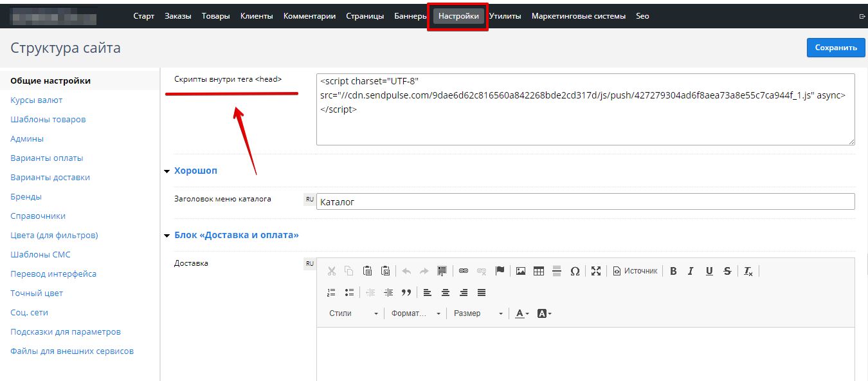
Task: Toggle italic text style
Action: tap(691, 271)
